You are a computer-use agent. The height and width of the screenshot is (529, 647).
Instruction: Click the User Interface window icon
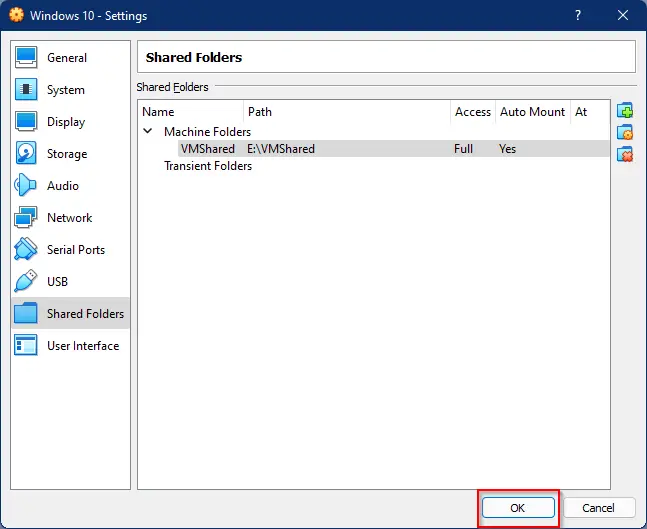click(26, 345)
